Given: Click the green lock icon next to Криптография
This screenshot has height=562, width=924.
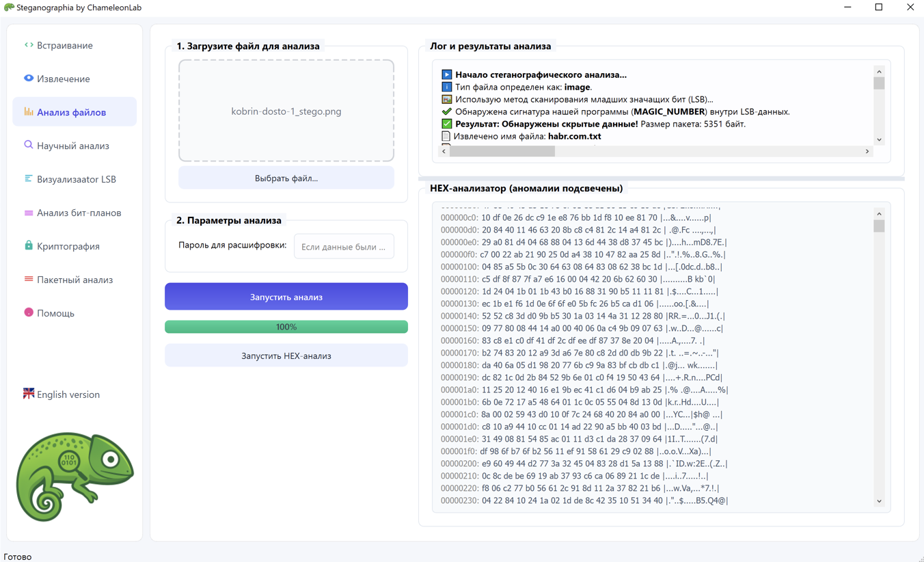Looking at the screenshot, I should pos(27,246).
